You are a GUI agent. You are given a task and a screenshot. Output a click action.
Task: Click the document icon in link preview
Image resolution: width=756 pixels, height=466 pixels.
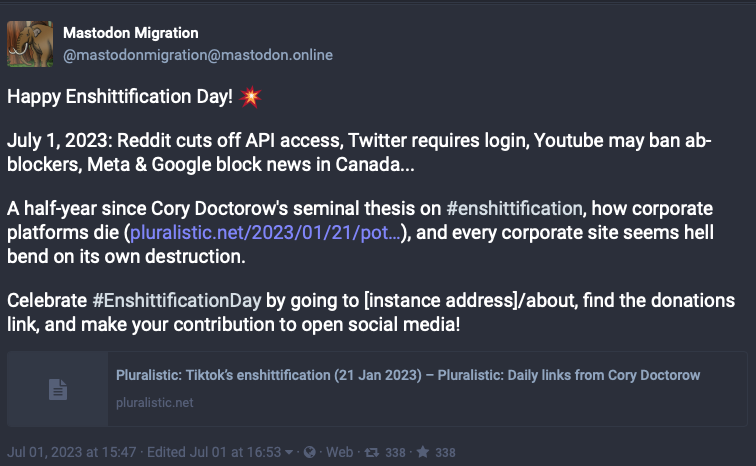tap(58, 389)
